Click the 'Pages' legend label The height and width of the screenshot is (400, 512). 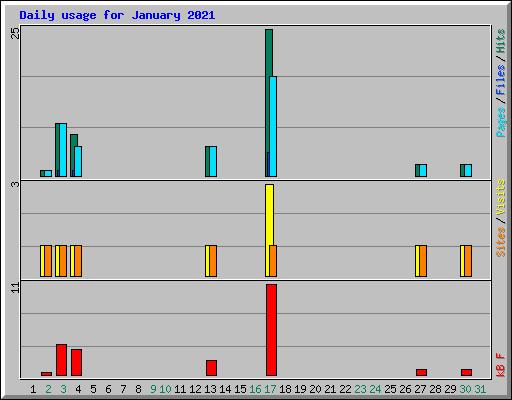point(501,122)
